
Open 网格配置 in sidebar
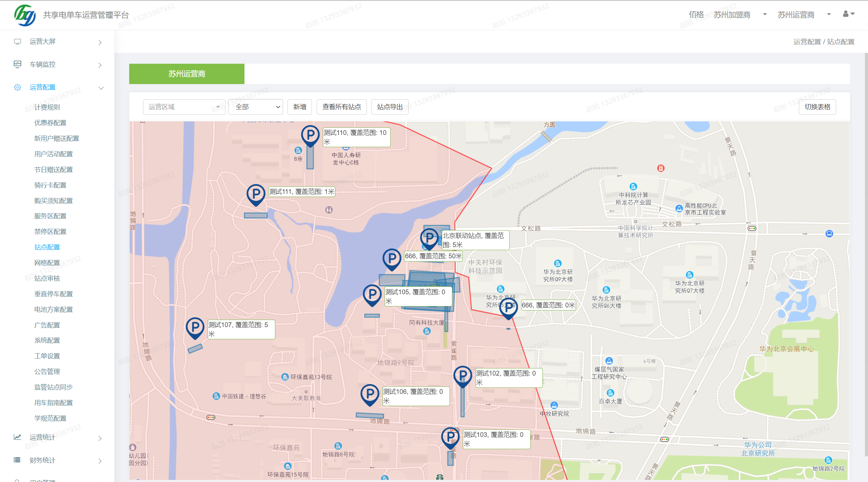coord(47,263)
